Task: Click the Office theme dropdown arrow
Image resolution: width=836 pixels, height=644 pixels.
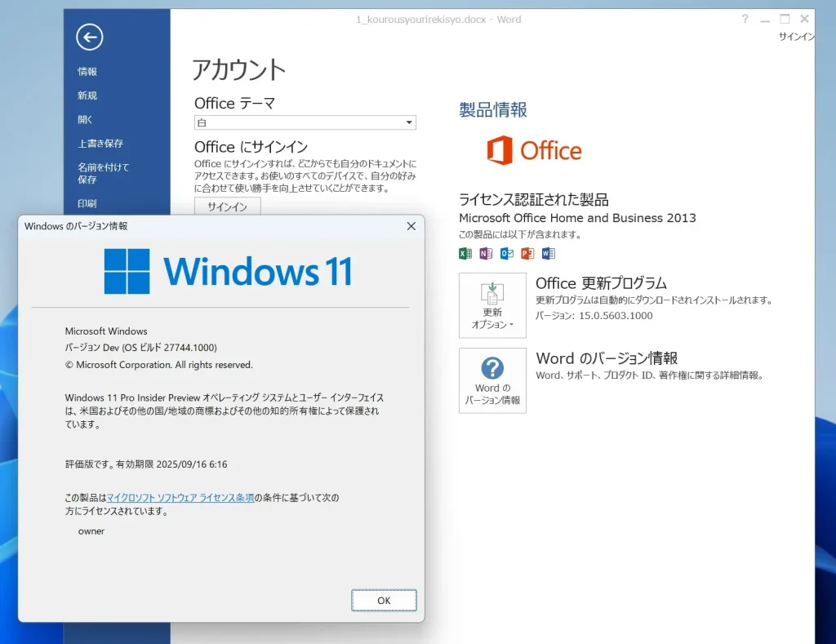Action: tap(409, 122)
